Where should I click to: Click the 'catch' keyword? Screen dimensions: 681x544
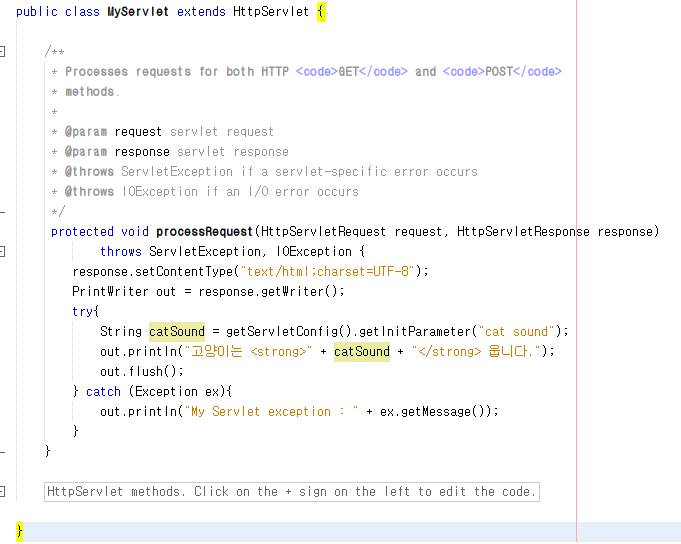pos(103,392)
